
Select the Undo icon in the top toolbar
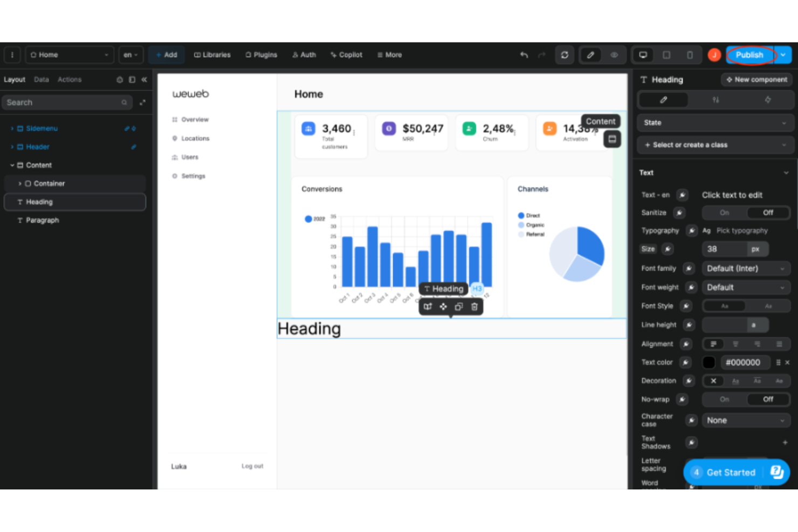(x=522, y=54)
